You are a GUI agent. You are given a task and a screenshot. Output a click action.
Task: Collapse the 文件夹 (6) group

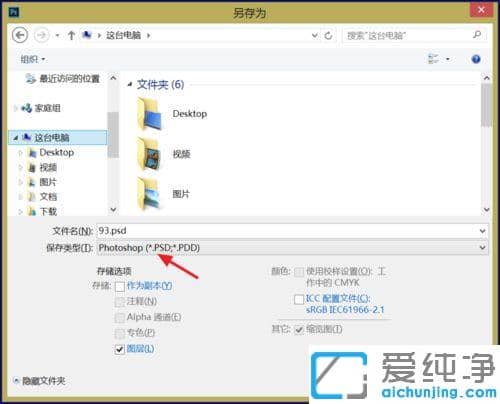point(130,85)
